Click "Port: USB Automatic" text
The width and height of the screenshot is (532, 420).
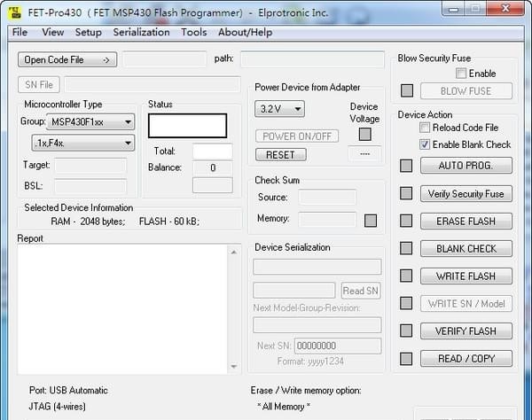click(x=68, y=390)
